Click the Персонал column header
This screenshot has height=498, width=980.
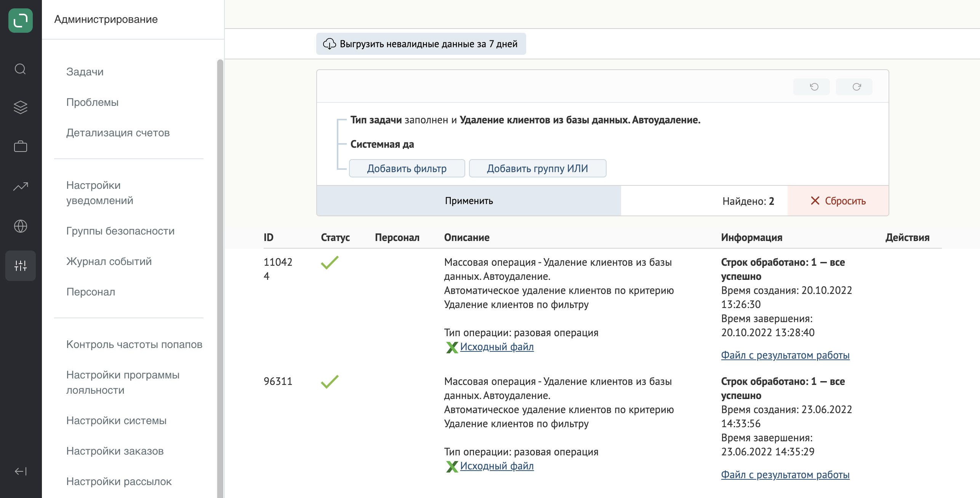pyautogui.click(x=397, y=237)
